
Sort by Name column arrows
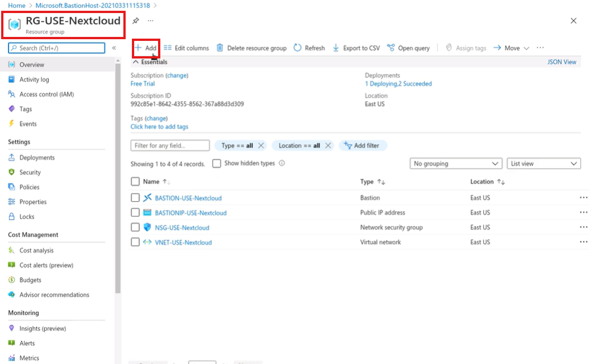(x=167, y=182)
